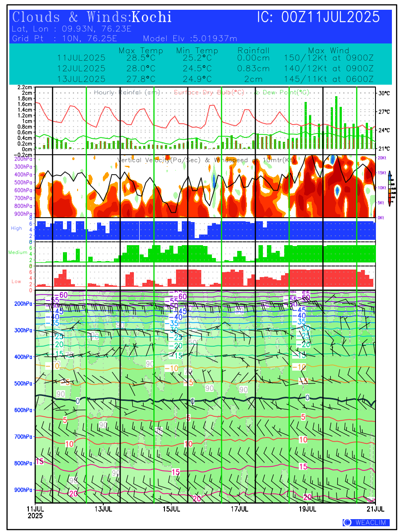
Task: Click the 'Rainfall' column header in summary table
Action: (254, 51)
